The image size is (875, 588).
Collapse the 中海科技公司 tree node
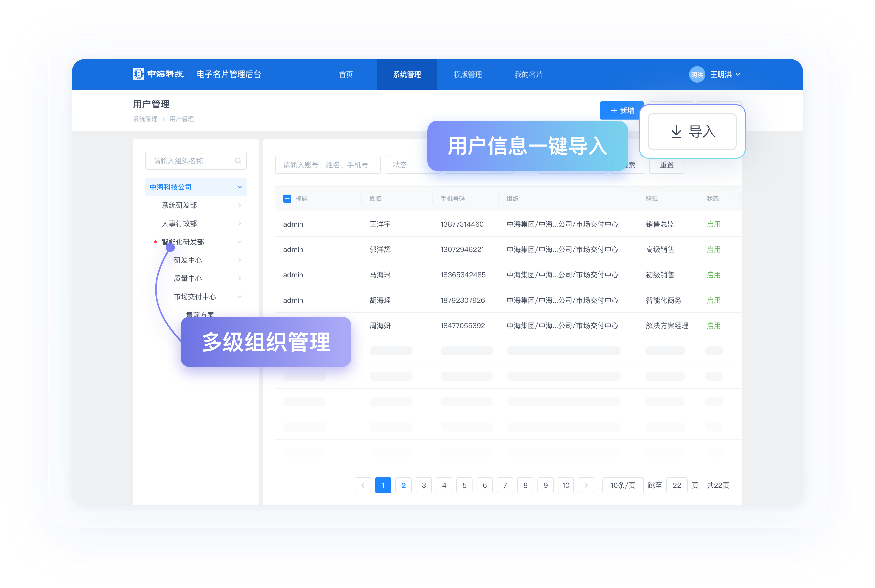click(x=239, y=187)
